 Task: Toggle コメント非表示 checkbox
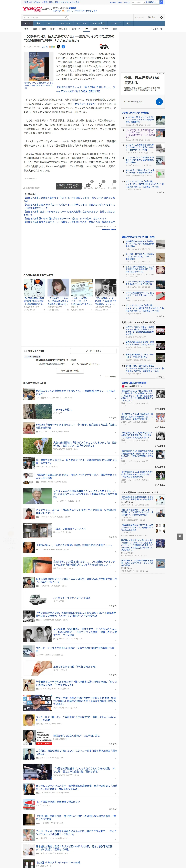coord(102,376)
